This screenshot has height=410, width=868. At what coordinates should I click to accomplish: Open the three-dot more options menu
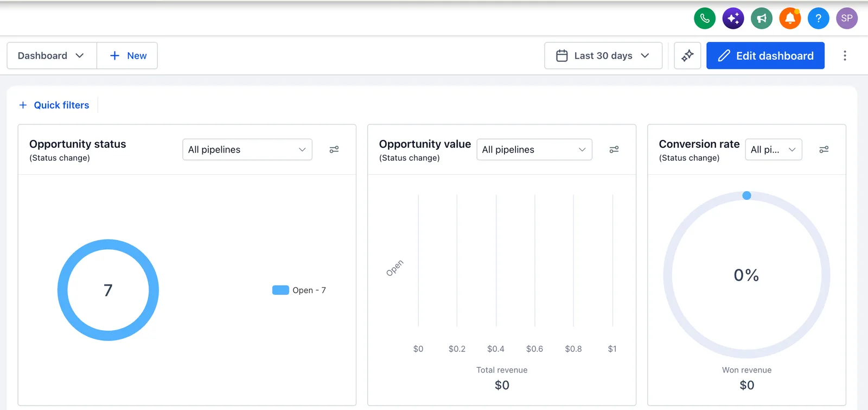[845, 55]
